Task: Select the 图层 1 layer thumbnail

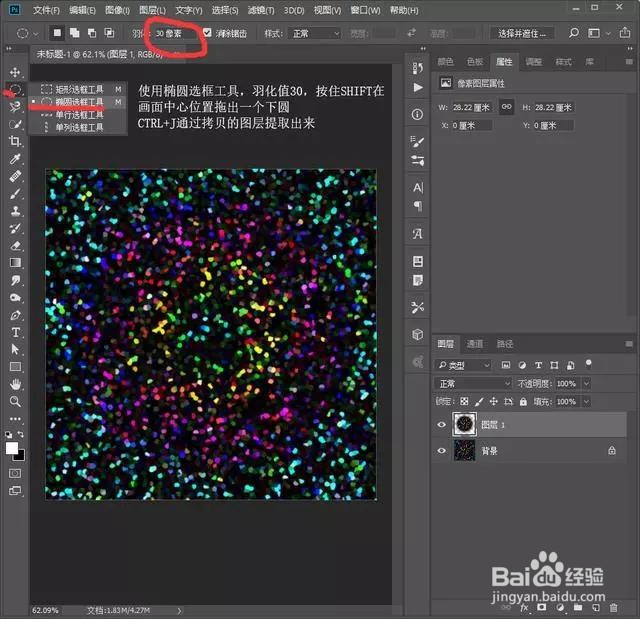Action: pyautogui.click(x=464, y=424)
